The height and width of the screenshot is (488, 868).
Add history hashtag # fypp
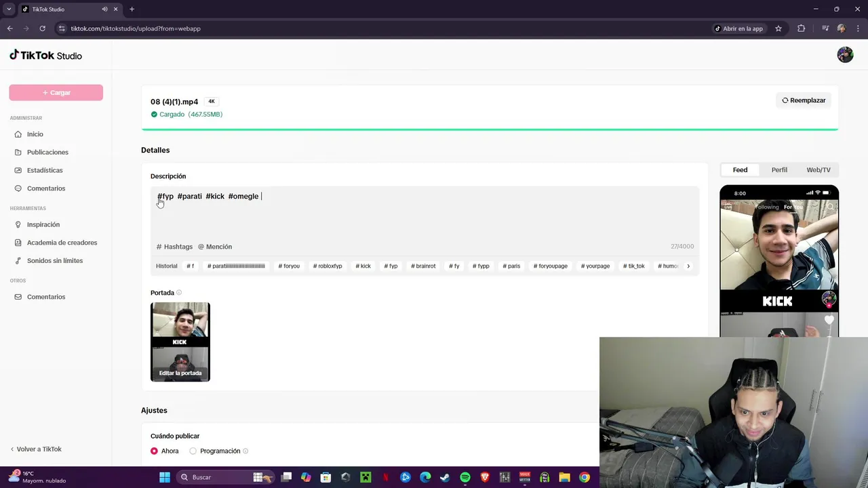point(481,266)
